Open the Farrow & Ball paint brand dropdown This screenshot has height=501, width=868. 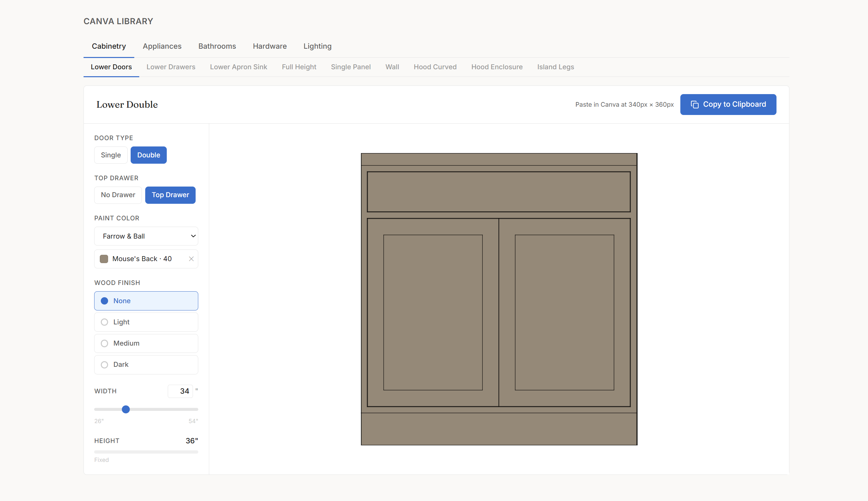pos(146,236)
